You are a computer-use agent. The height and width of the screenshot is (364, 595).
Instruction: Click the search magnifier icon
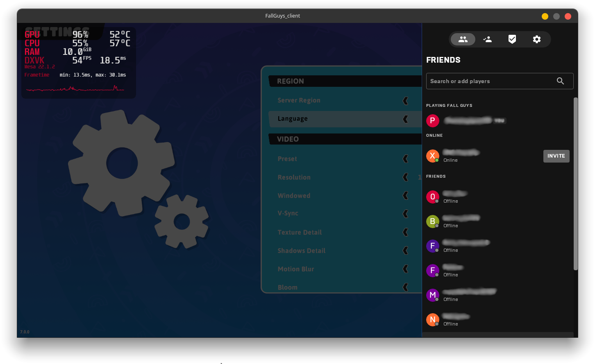pyautogui.click(x=560, y=81)
